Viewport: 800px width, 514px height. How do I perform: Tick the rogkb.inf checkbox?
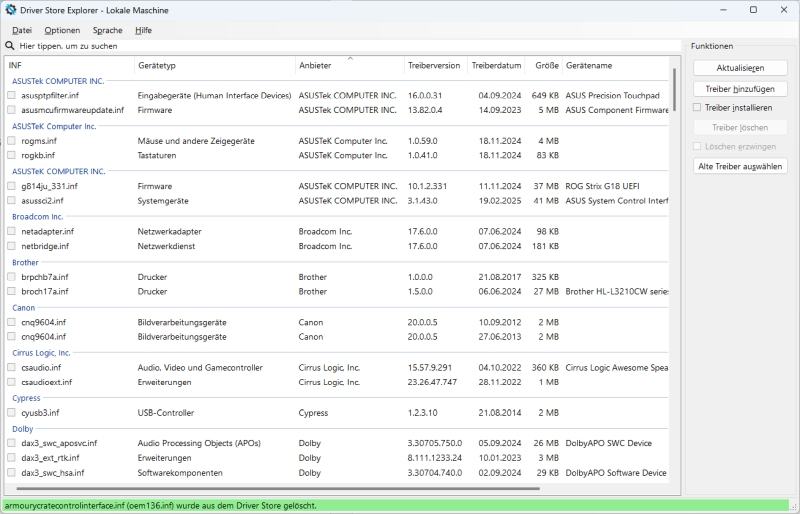pyautogui.click(x=12, y=155)
